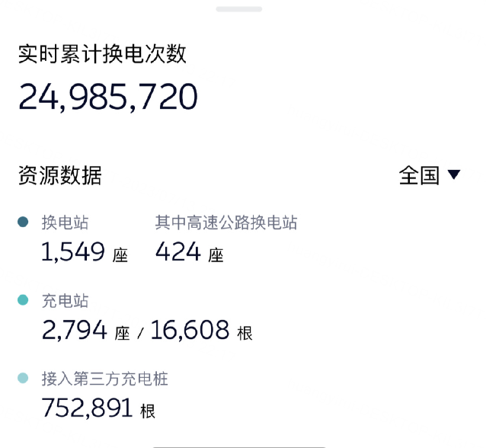Click the 424 highway station count
The height and width of the screenshot is (448, 486).
point(177,252)
